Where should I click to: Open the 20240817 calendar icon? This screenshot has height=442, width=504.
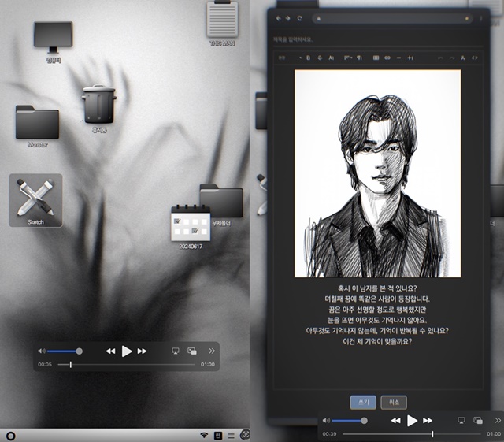click(x=187, y=224)
